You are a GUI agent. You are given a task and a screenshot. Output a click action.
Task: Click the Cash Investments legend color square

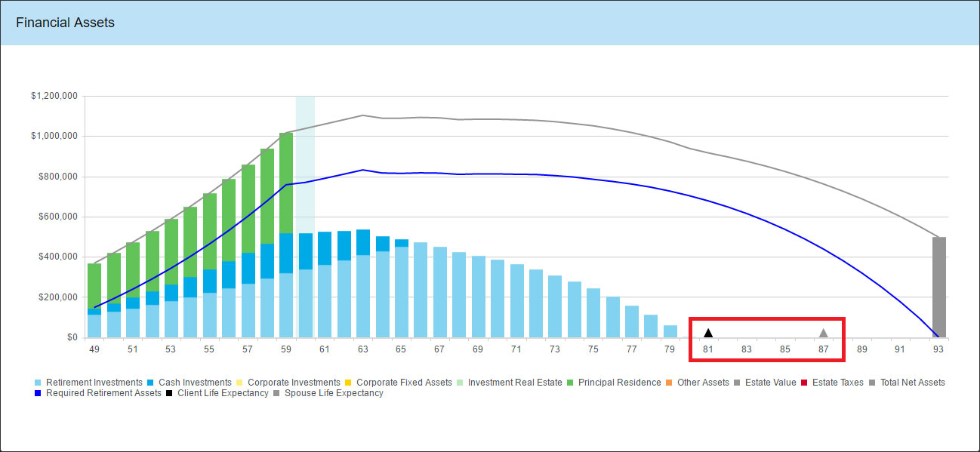151,383
